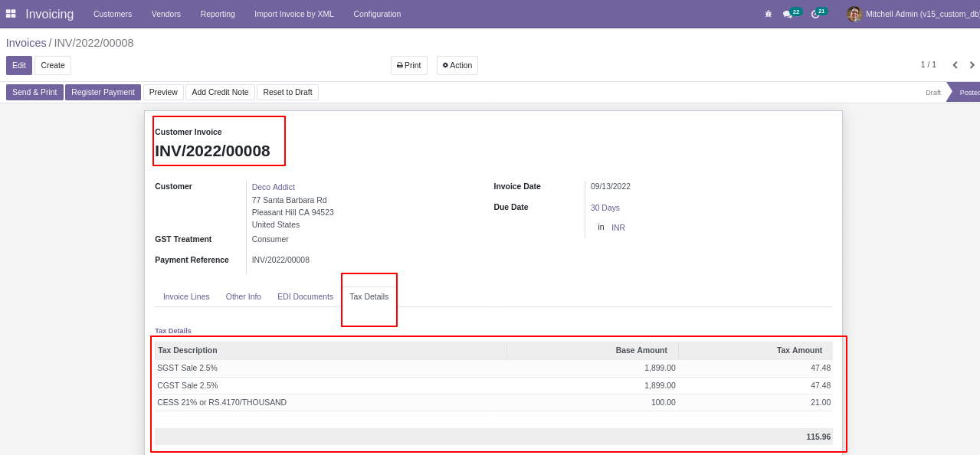Open the Customers menu
The image size is (980, 455).
tap(113, 14)
